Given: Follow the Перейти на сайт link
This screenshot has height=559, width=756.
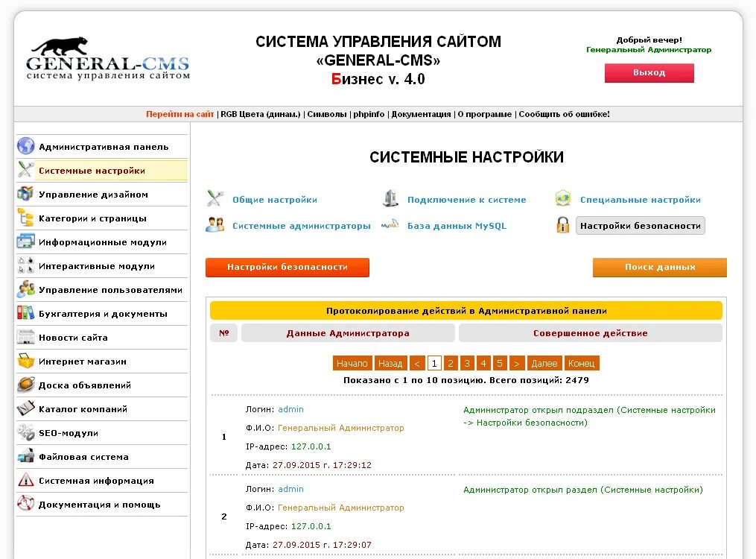Looking at the screenshot, I should (180, 114).
